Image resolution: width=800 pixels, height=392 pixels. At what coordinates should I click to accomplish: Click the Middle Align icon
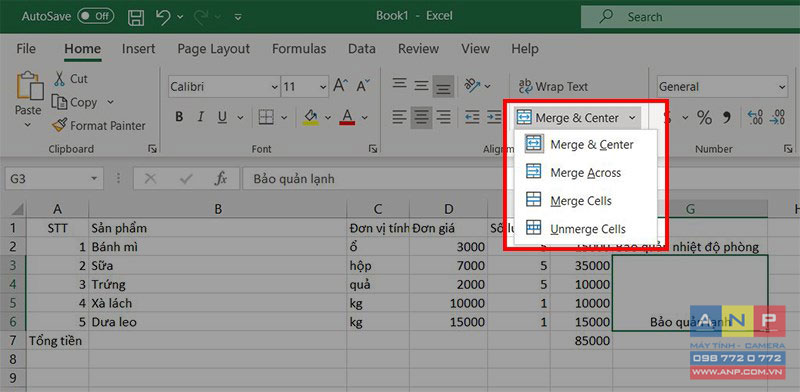[421, 86]
